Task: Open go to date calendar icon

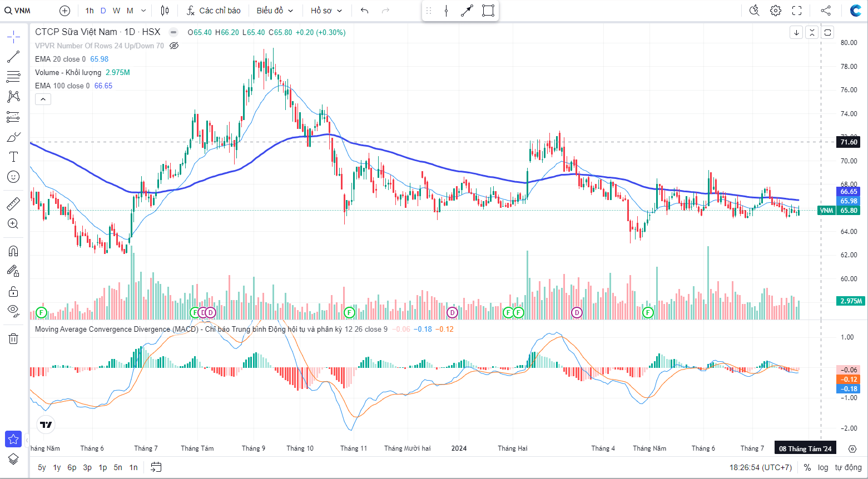Action: (x=156, y=467)
